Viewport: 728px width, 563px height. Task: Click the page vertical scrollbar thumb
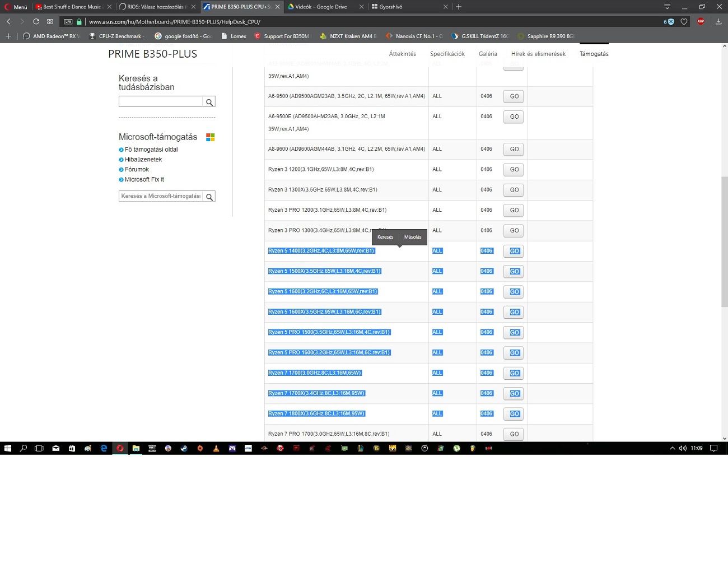724,241
